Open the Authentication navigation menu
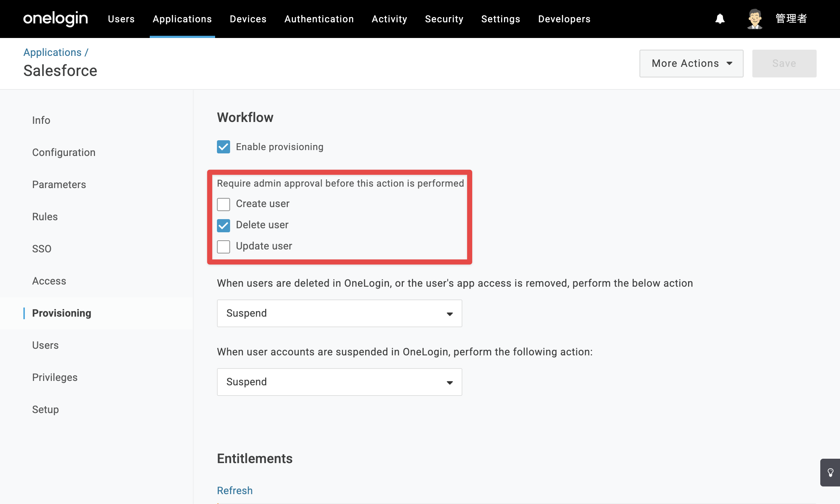This screenshot has width=840, height=504. [x=319, y=19]
